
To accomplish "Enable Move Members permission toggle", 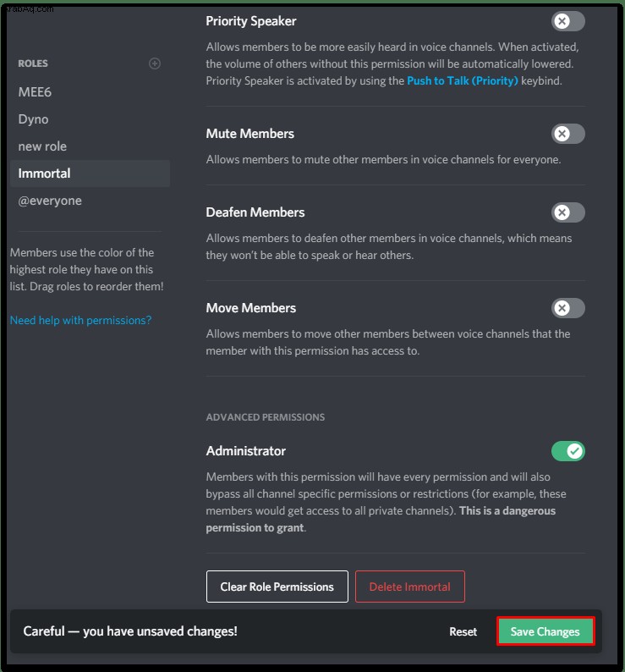I will (568, 308).
